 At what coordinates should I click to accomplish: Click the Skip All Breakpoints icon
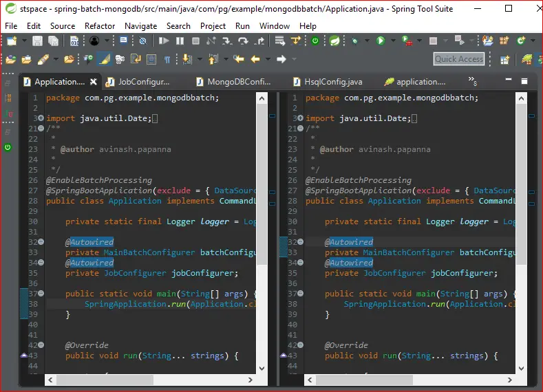(x=142, y=41)
